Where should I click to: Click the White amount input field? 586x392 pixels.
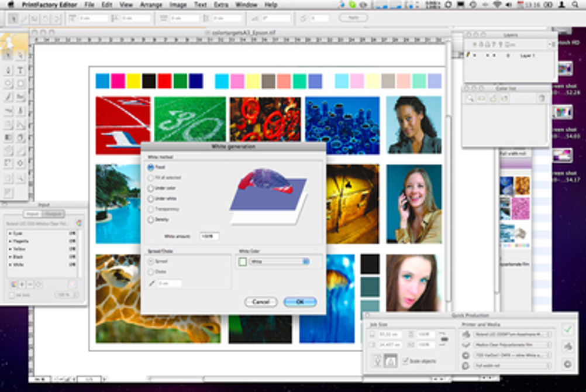[x=209, y=236]
